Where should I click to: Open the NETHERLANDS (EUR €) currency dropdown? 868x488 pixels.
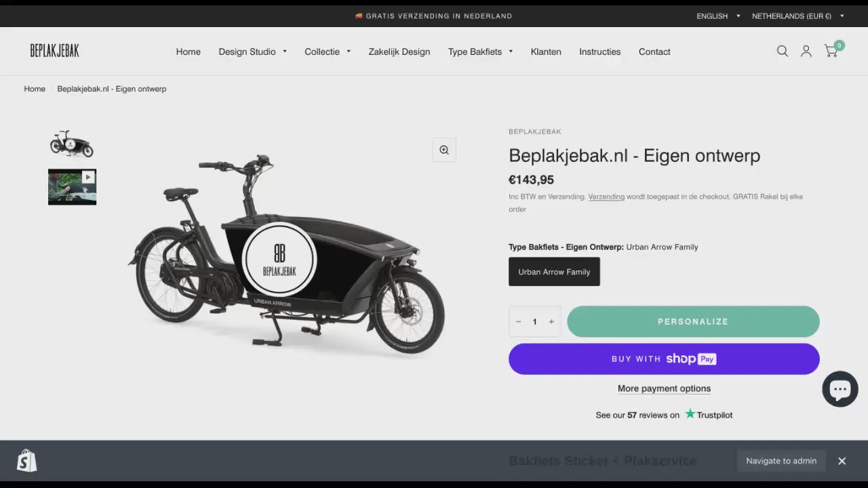(x=797, y=16)
